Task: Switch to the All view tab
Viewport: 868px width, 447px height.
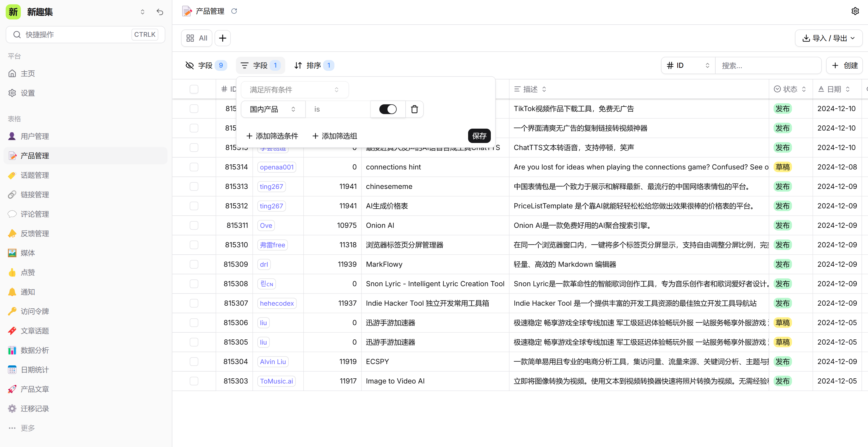Action: coord(196,38)
